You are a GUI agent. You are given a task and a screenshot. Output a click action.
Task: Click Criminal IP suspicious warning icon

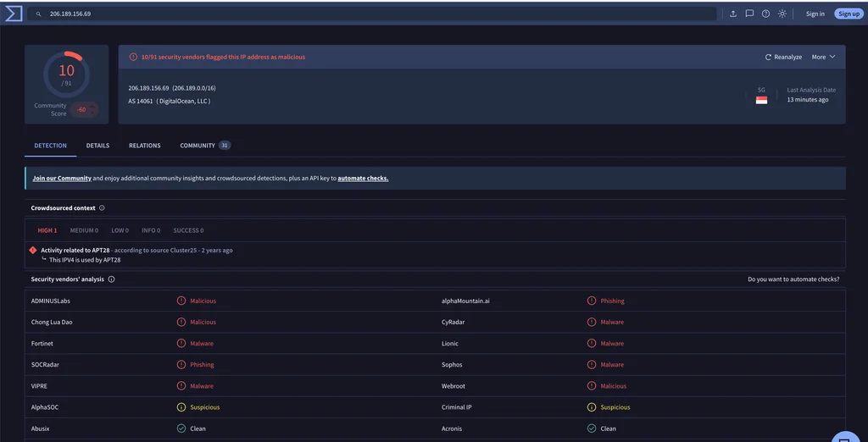coord(592,407)
